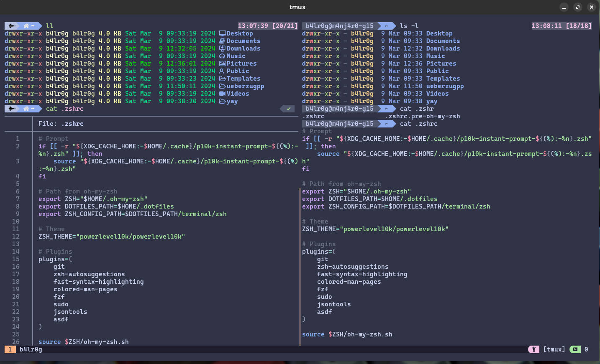Click the Desktop monitor icon in the ll listing
Screen dimensions: 600x364
[x=222, y=33]
